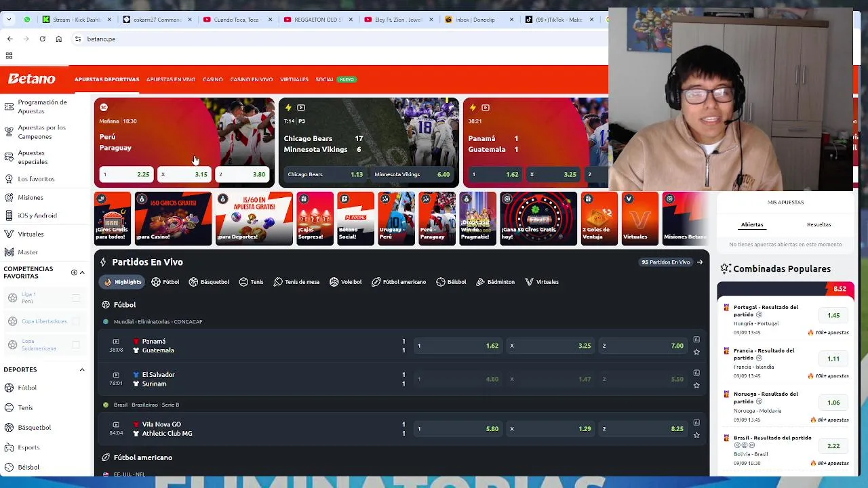868x488 pixels.
Task: Select Básquetbol icon under Deportes
Action: [x=9, y=428]
